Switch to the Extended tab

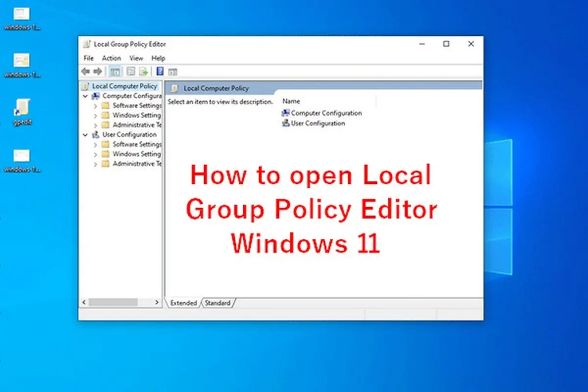pyautogui.click(x=184, y=303)
